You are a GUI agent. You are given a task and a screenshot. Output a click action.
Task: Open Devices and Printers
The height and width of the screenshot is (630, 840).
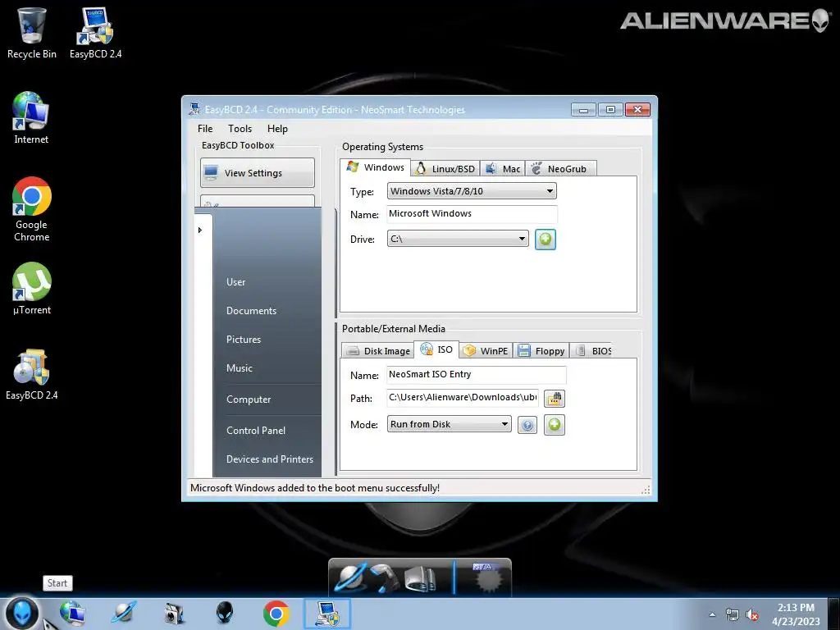[269, 459]
